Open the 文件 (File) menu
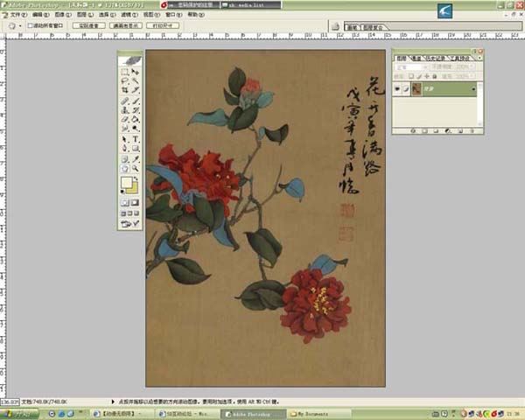Viewport: 525px width, 420px height. point(17,15)
